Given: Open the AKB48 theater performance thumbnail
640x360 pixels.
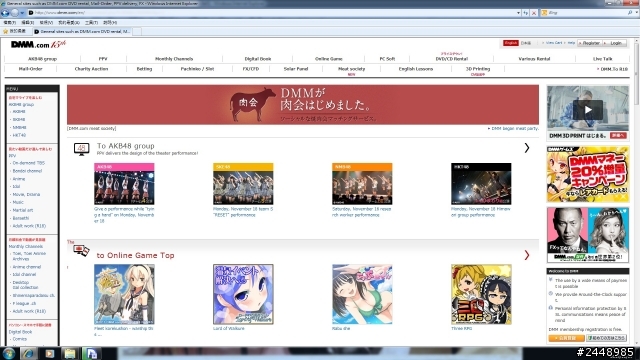Looking at the screenshot, I should coord(124,184).
